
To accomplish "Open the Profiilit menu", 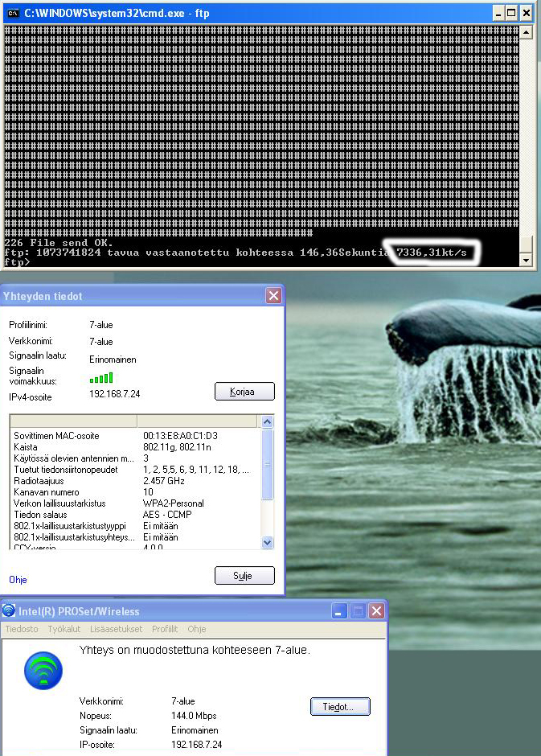I will point(165,629).
